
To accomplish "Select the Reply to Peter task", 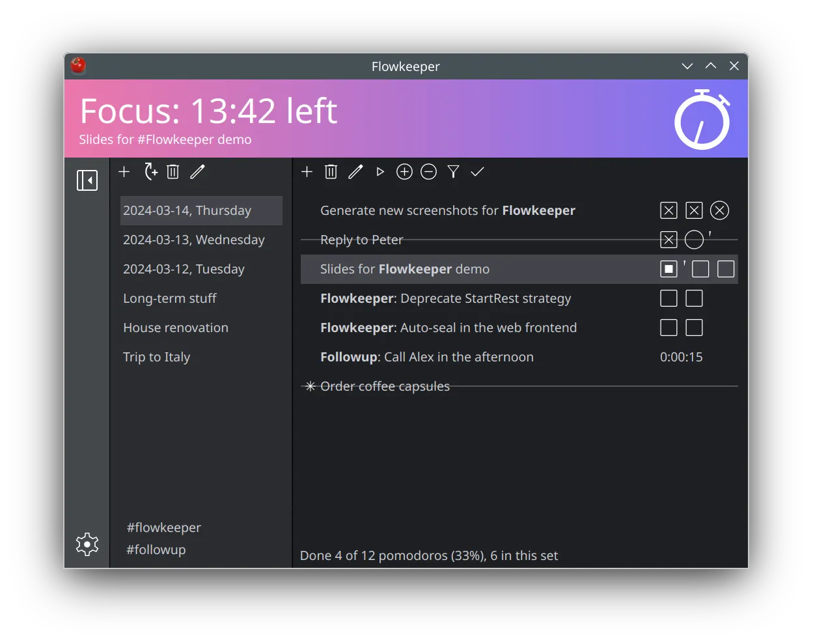I will pos(519,240).
